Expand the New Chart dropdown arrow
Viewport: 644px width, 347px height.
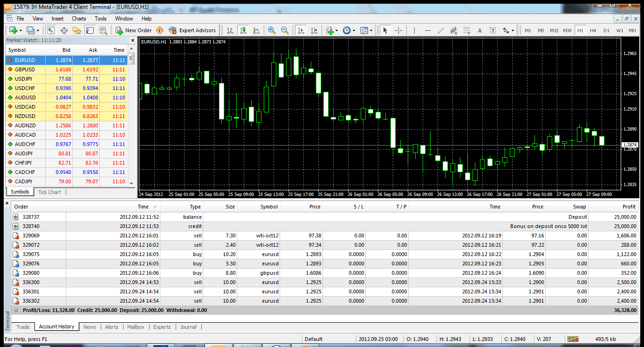point(20,30)
